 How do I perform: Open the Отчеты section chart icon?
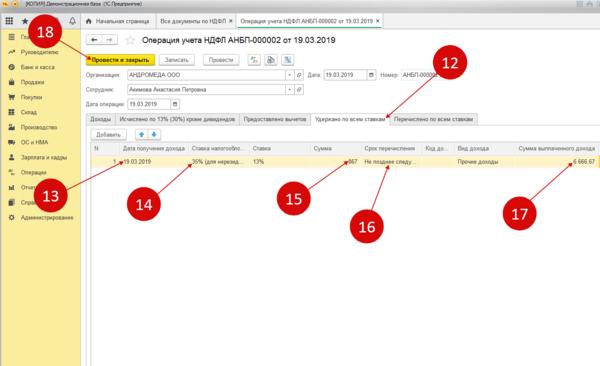[12, 187]
